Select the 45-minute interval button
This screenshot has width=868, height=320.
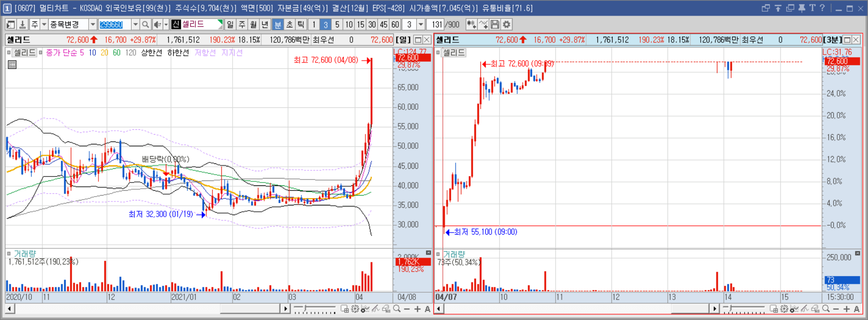384,24
